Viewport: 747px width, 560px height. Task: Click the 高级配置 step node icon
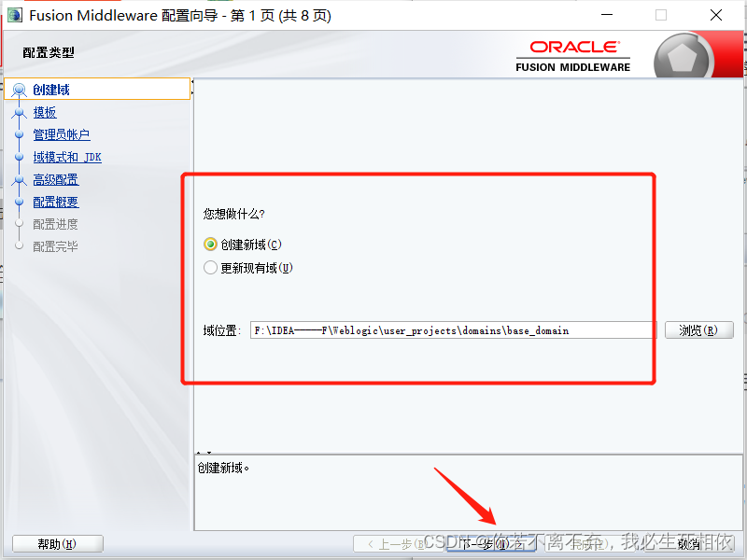click(x=19, y=180)
